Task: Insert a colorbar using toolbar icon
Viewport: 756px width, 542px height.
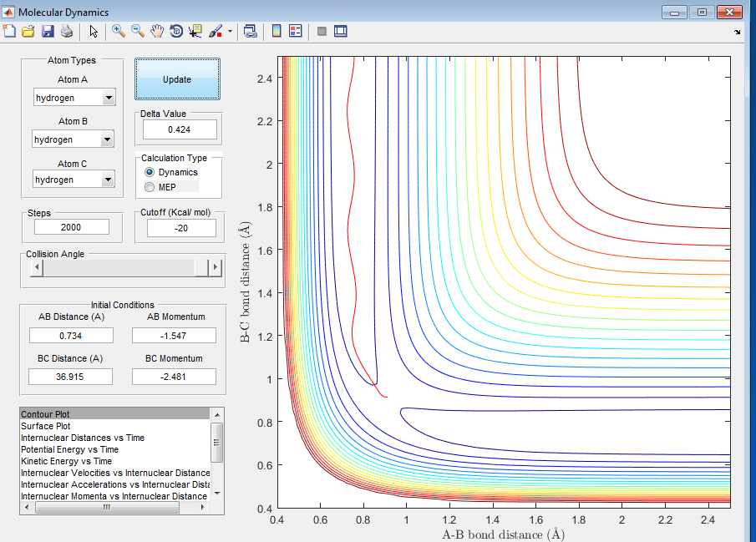Action: click(x=277, y=31)
